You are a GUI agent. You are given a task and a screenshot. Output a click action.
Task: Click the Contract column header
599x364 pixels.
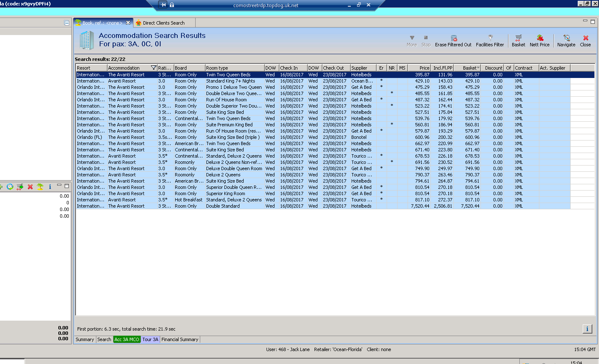tap(526, 68)
